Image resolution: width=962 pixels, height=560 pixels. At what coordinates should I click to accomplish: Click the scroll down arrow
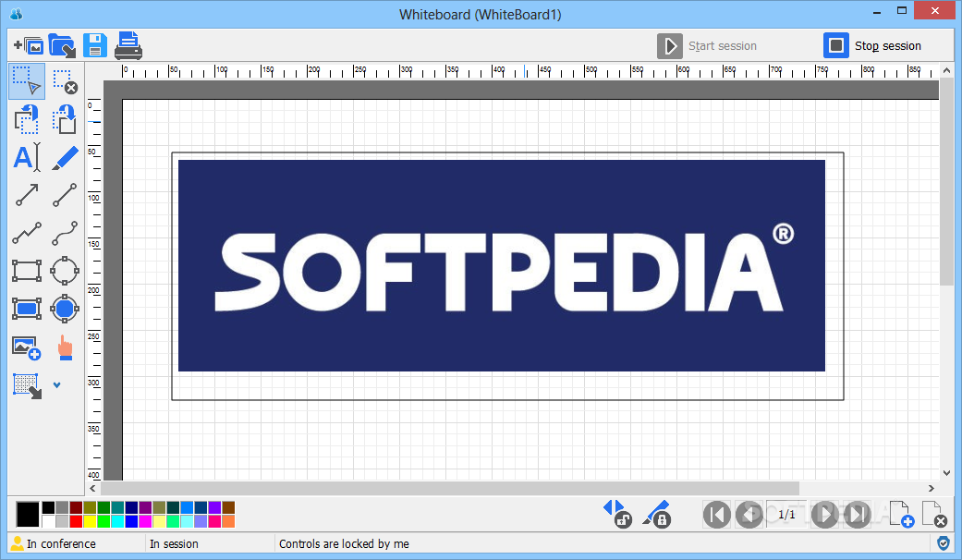[946, 473]
